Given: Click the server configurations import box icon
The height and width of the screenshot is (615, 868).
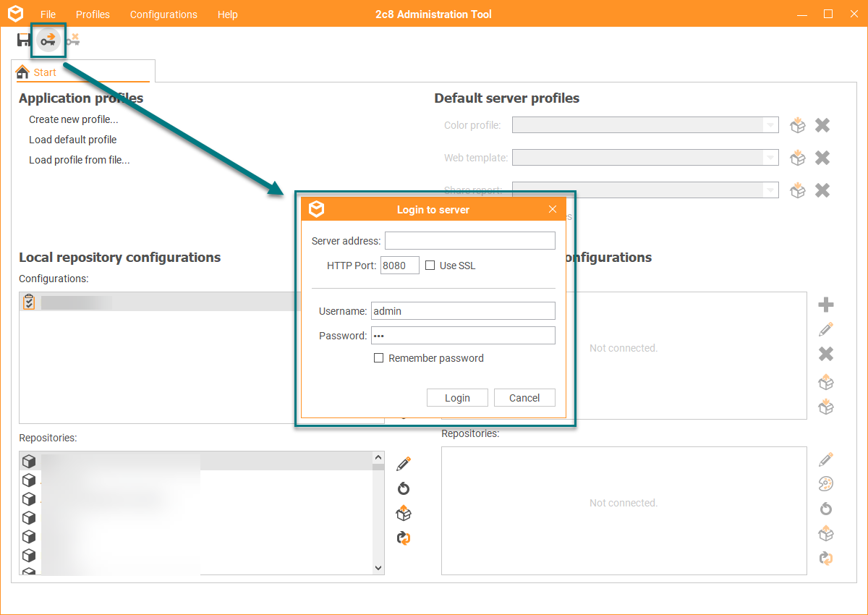Looking at the screenshot, I should tap(826, 407).
